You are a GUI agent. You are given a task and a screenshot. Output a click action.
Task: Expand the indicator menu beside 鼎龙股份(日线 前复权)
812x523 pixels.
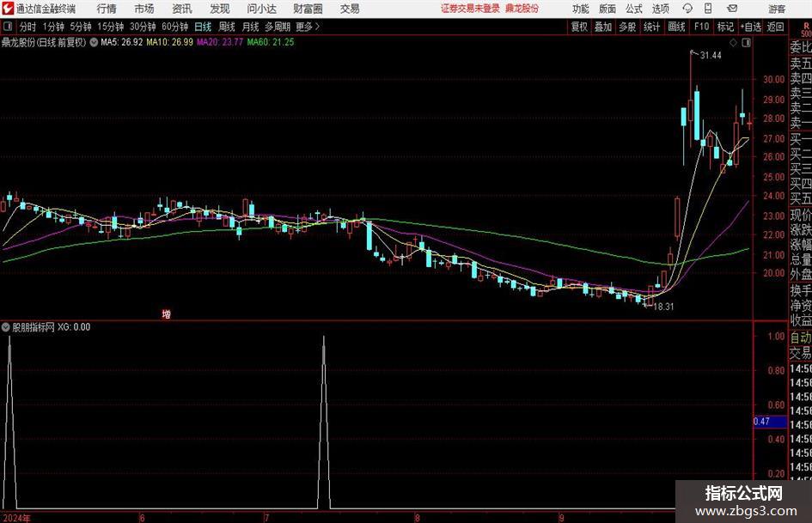click(x=94, y=42)
